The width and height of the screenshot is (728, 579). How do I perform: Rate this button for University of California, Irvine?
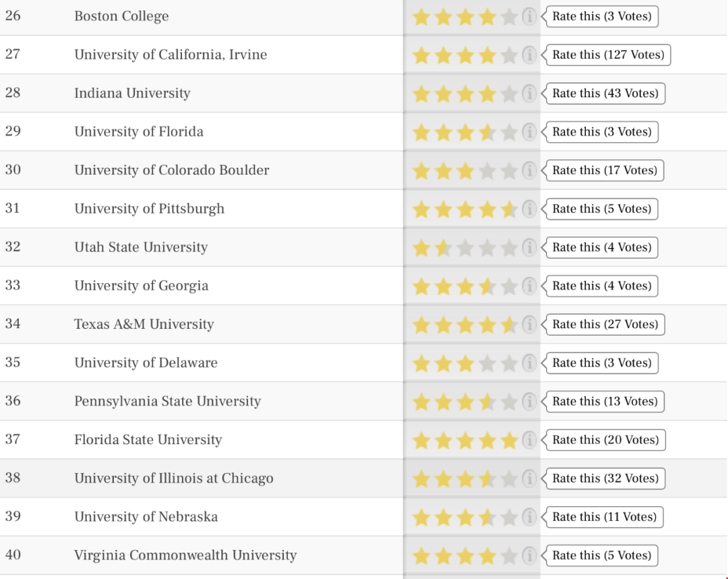[x=608, y=55]
